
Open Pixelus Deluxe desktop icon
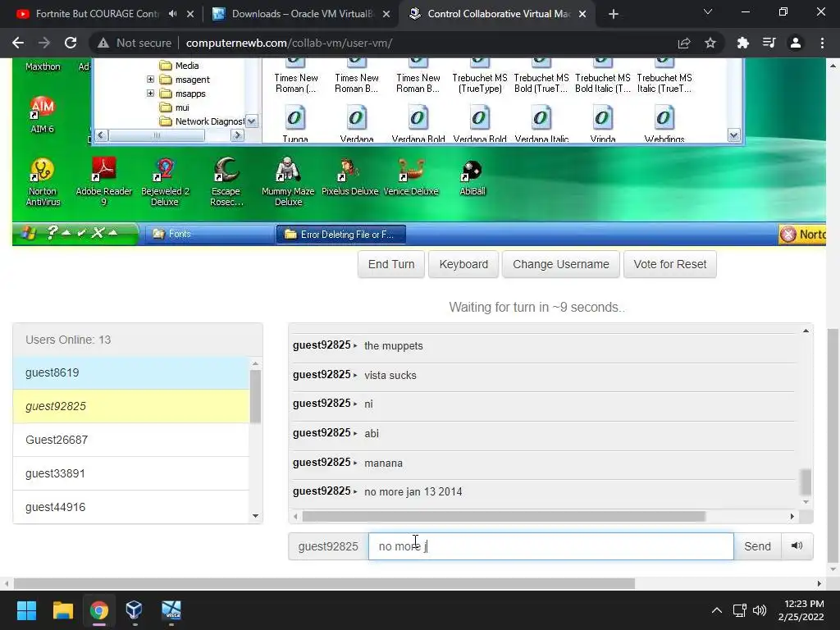coord(349,177)
